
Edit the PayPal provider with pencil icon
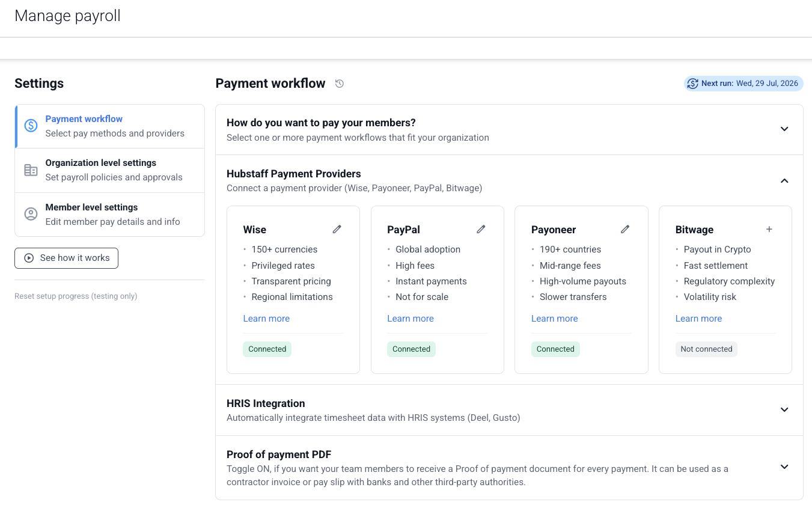pyautogui.click(x=481, y=229)
